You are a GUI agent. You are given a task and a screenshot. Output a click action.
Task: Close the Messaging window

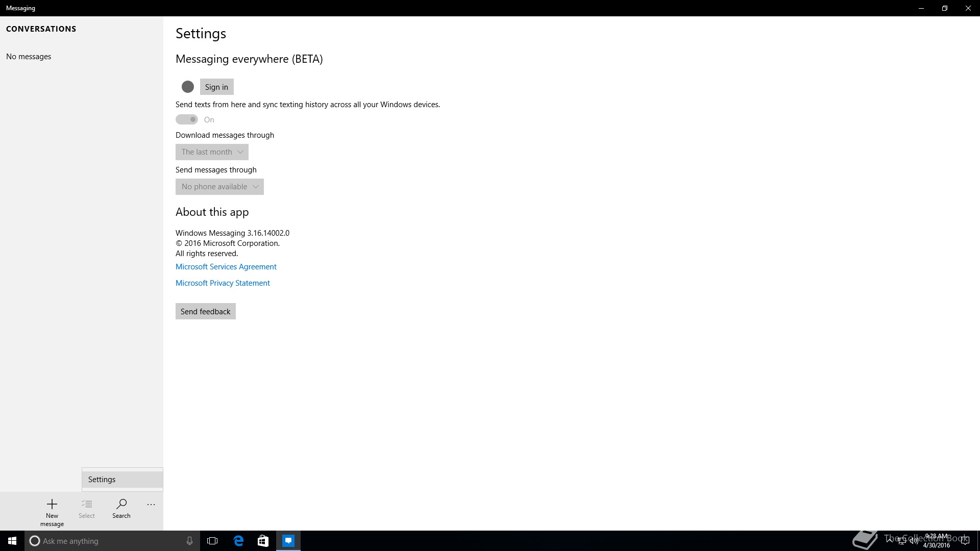968,8
